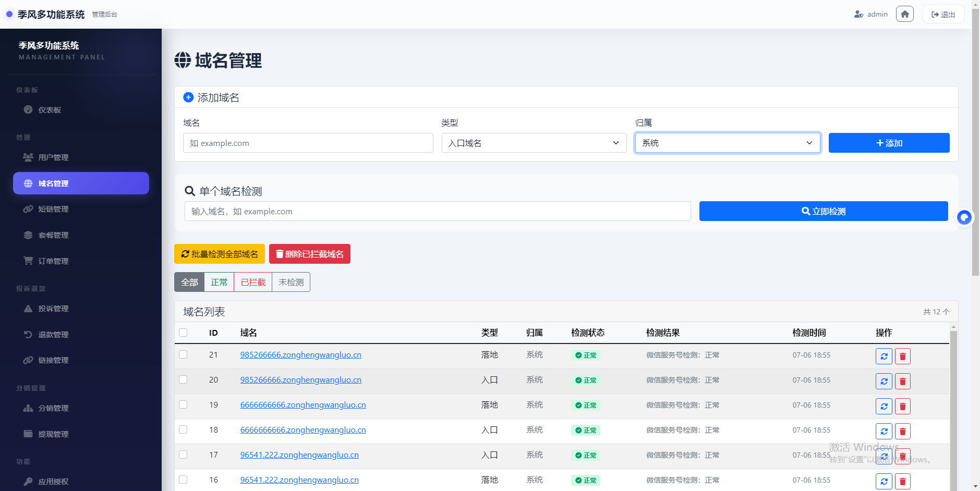The height and width of the screenshot is (491, 980).
Task: Focus the 单个域名检测 input field
Action: 438,211
